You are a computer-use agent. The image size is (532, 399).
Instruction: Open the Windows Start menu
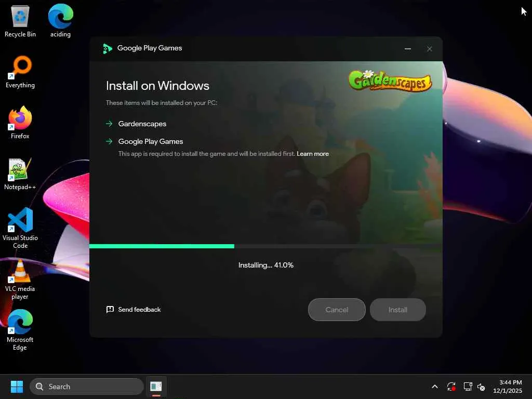17,387
